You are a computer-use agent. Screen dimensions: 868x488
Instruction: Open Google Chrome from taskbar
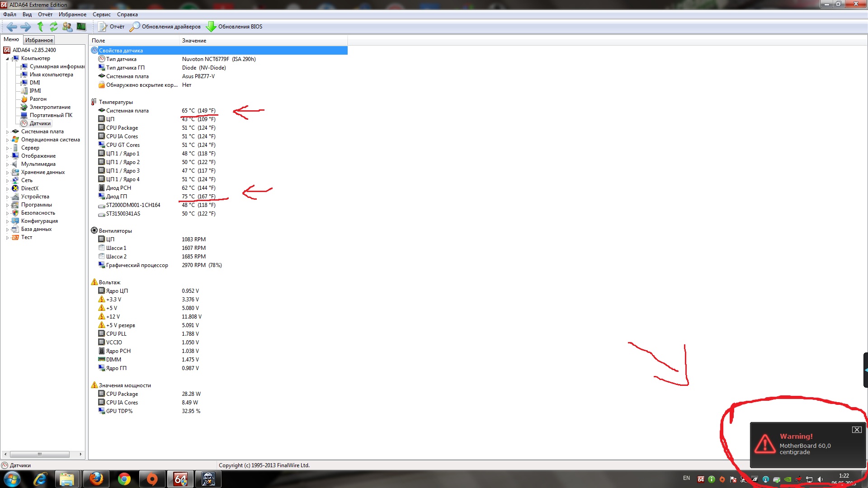pyautogui.click(x=124, y=479)
